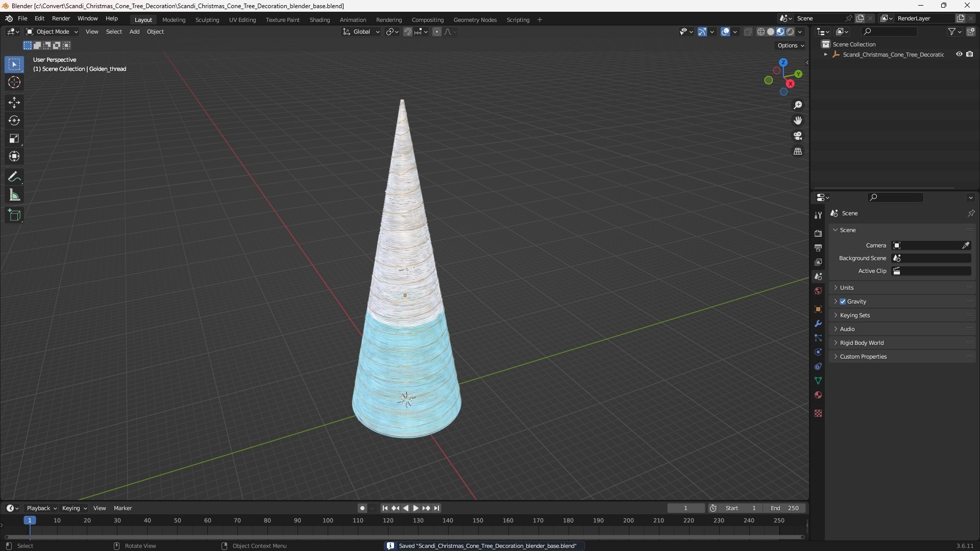Open the Render menu
The image size is (980, 551).
click(61, 18)
